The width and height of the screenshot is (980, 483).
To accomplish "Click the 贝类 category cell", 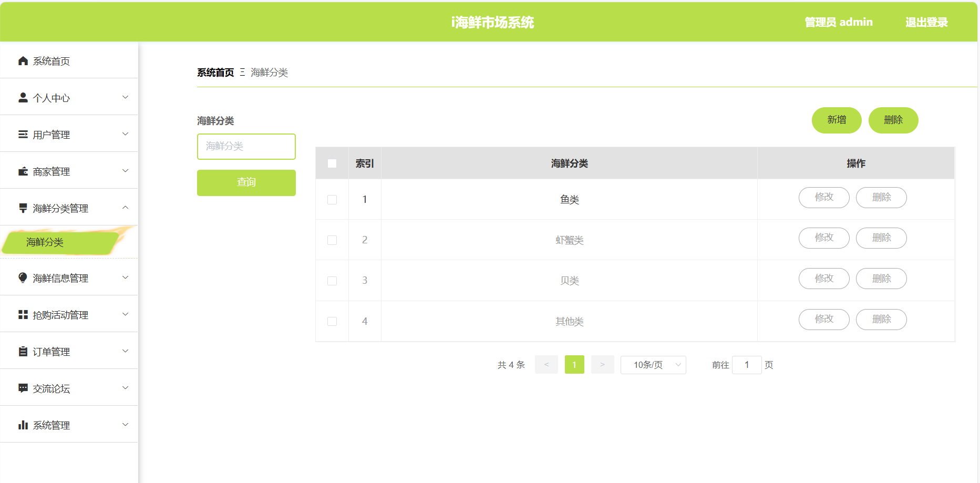I will click(569, 281).
